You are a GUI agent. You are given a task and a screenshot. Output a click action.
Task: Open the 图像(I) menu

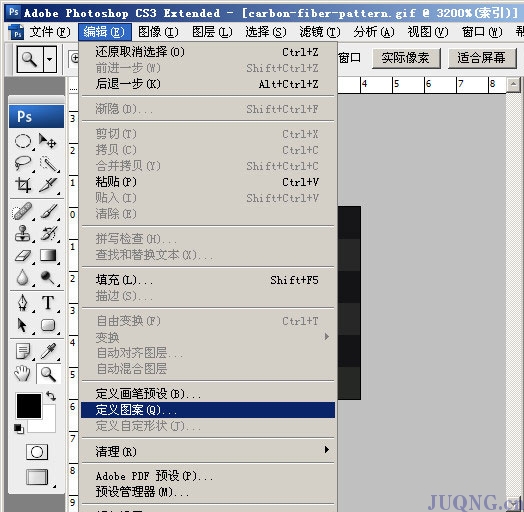[x=158, y=32]
